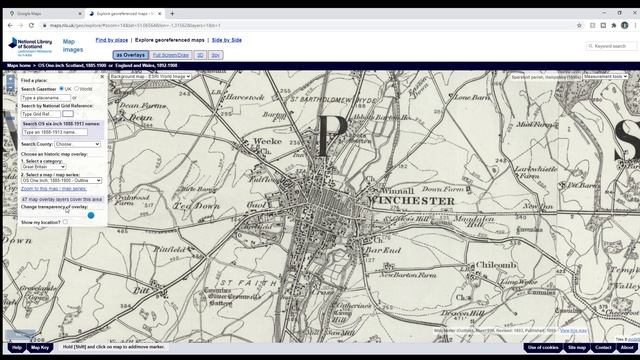Open a new browser tab with plus

coord(172,13)
